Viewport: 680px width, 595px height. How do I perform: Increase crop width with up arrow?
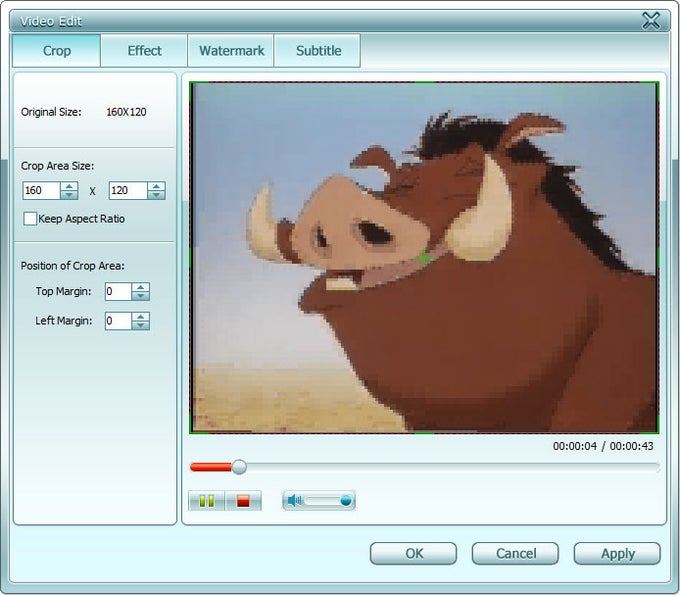[x=69, y=186]
